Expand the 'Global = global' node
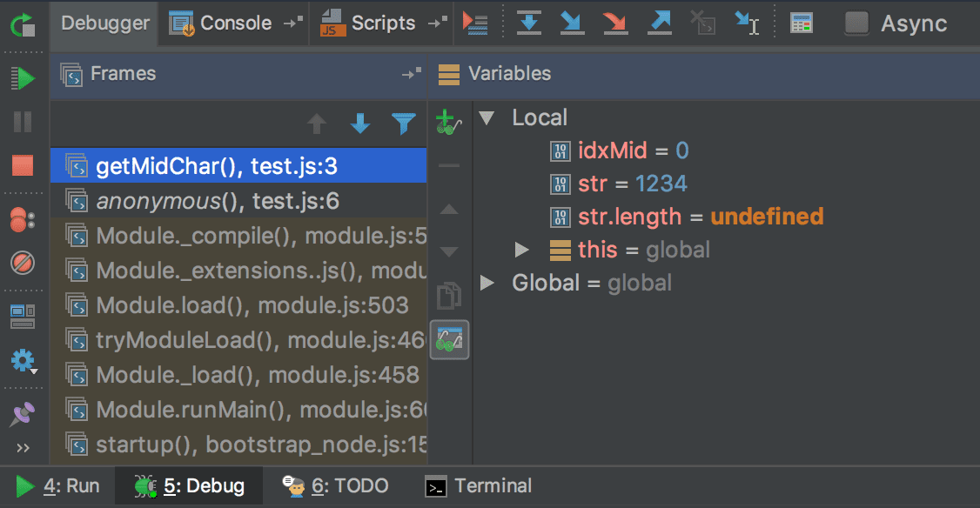The height and width of the screenshot is (508, 980). [x=486, y=283]
